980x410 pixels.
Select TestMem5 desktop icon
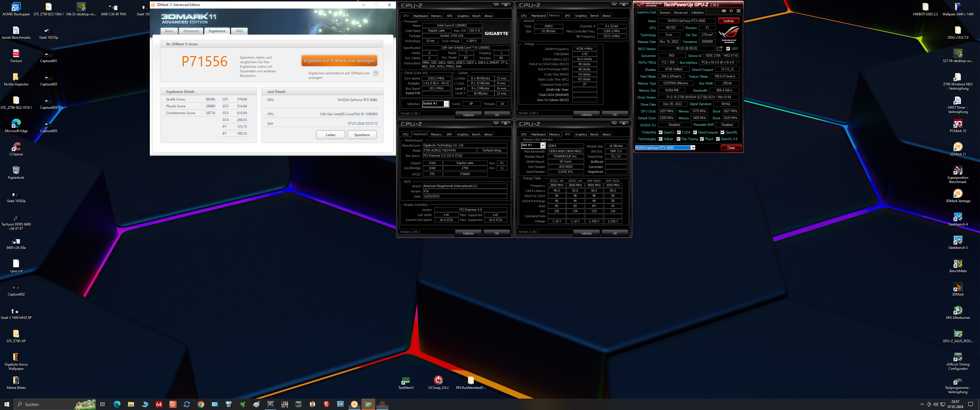click(406, 383)
